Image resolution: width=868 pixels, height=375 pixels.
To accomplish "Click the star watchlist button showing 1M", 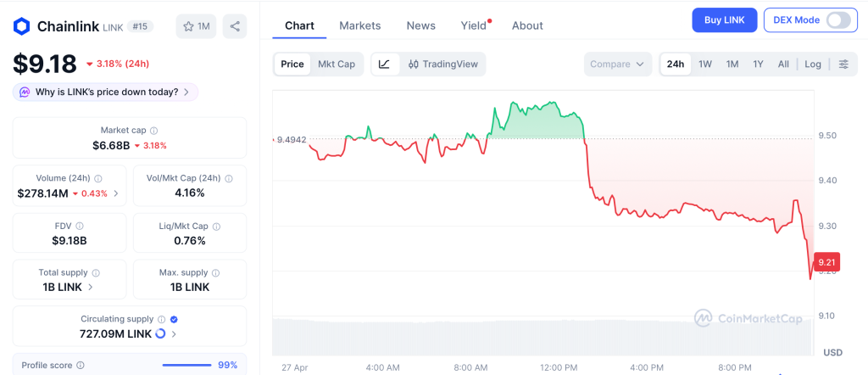I will coord(196,26).
